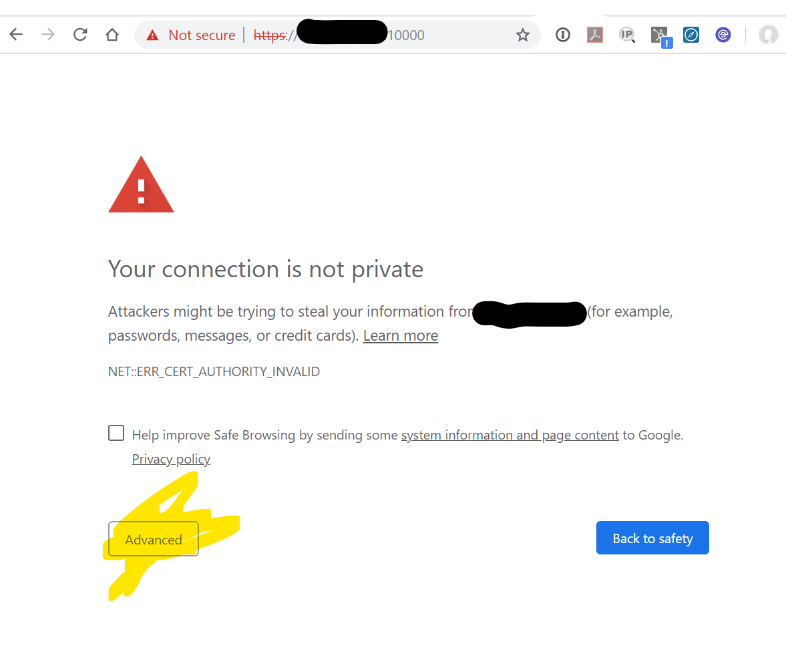Reload the current page
The width and height of the screenshot is (786, 672).
80,35
